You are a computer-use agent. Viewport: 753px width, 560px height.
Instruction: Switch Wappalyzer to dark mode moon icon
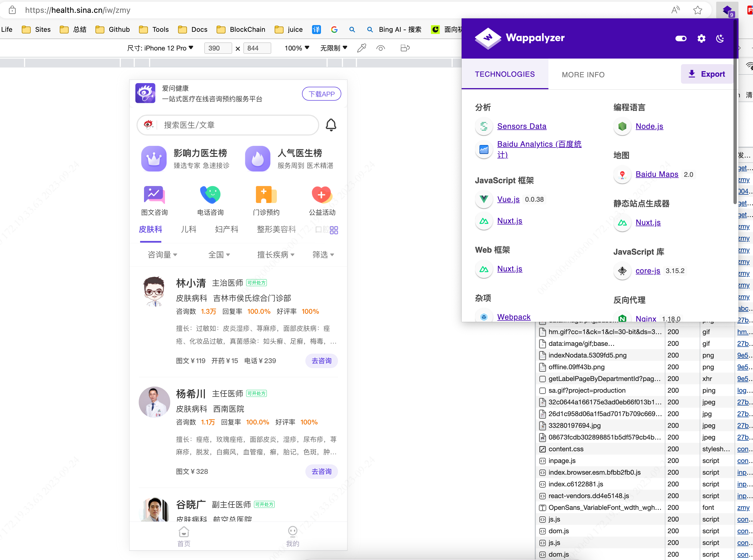point(720,38)
